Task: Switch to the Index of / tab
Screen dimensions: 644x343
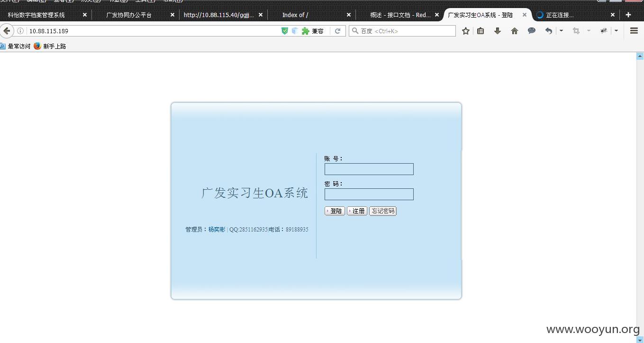Action: point(295,15)
